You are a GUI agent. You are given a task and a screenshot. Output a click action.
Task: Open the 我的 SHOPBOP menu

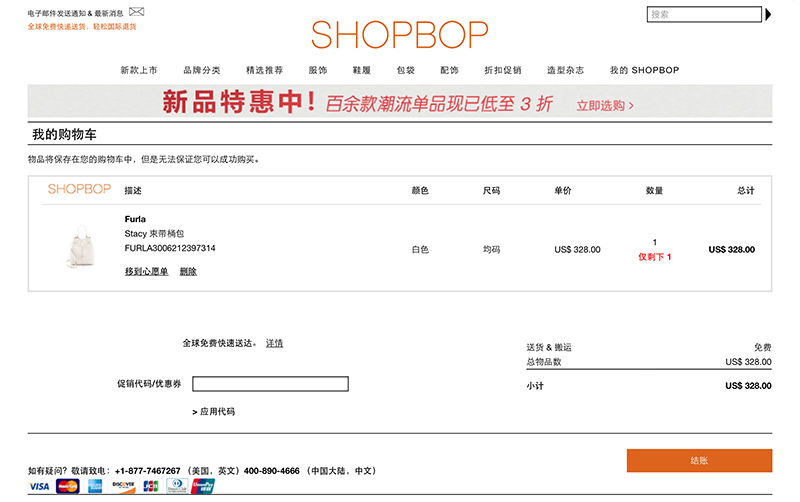[644, 70]
